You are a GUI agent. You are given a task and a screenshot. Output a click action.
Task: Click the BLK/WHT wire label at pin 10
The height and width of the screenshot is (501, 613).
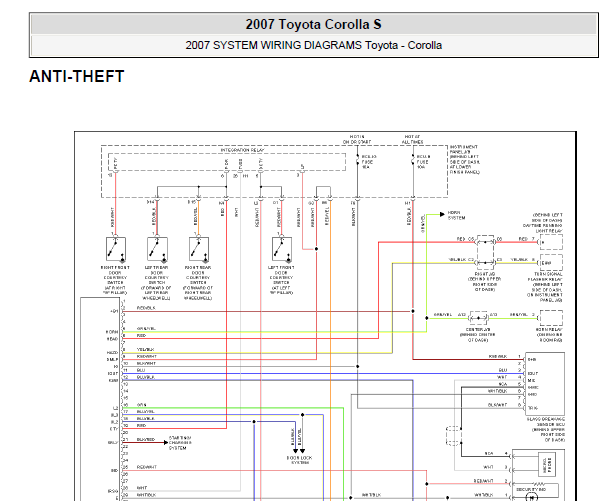coord(146,363)
